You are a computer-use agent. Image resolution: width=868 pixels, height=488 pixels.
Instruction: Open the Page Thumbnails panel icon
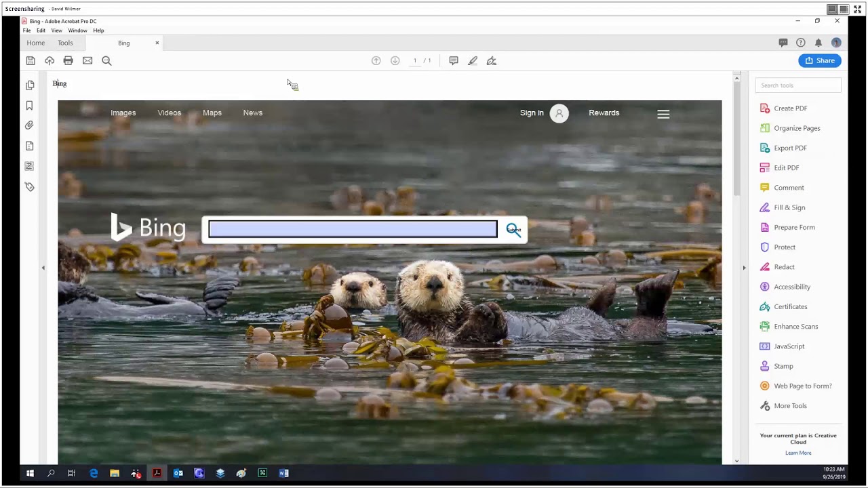click(30, 85)
